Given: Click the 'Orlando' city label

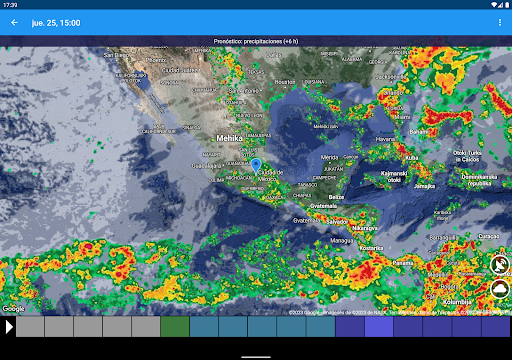Looking at the screenshot, I should pos(393,92).
